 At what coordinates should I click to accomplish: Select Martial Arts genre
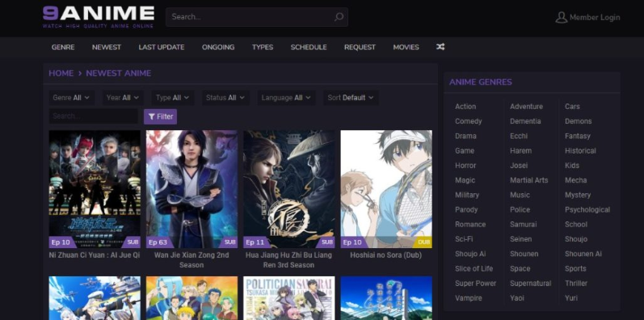pyautogui.click(x=529, y=180)
